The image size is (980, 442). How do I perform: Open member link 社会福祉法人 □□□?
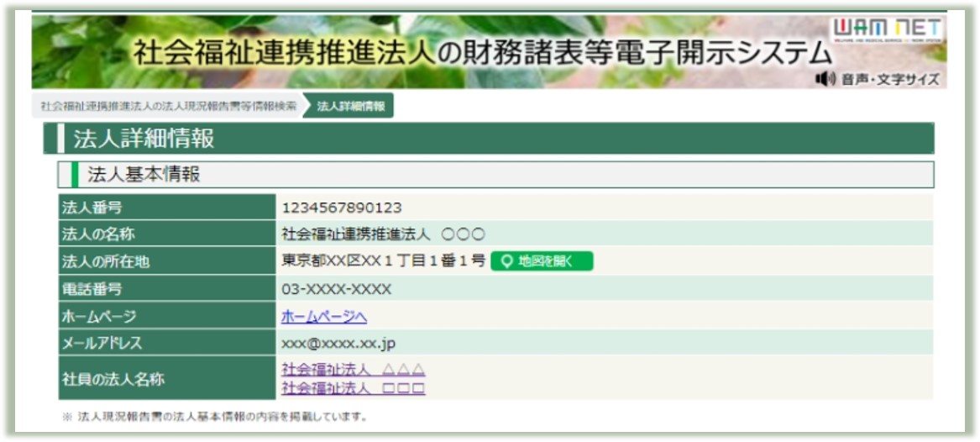(354, 388)
